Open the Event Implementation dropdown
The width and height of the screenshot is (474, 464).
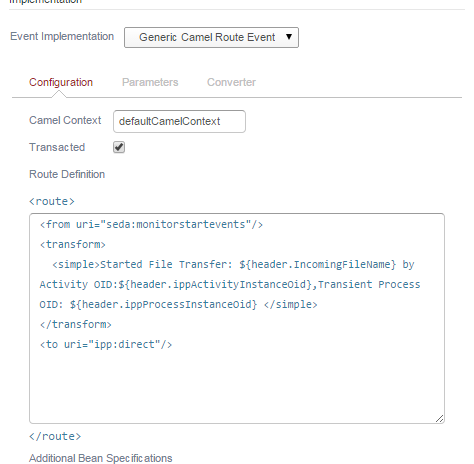211,37
